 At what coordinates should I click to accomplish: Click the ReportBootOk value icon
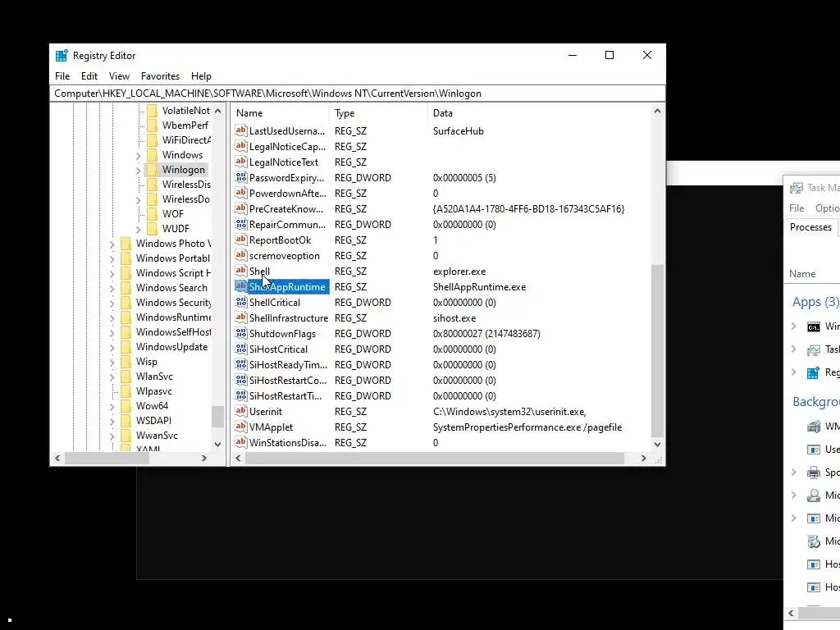pos(241,240)
